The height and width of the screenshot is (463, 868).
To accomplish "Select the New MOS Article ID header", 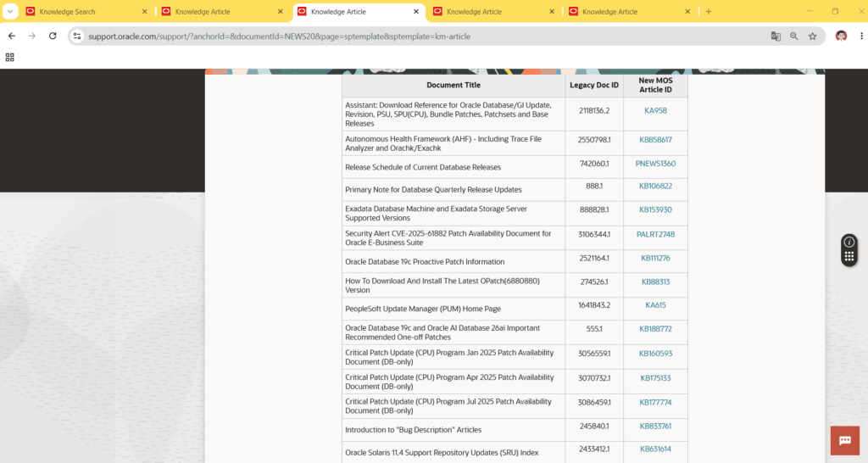I will [x=655, y=86].
